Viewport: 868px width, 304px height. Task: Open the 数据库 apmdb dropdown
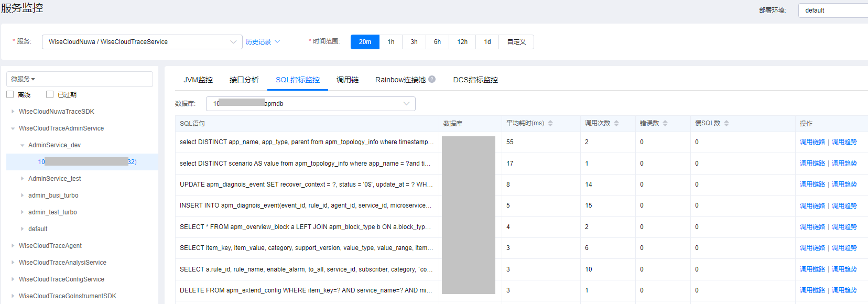point(310,104)
